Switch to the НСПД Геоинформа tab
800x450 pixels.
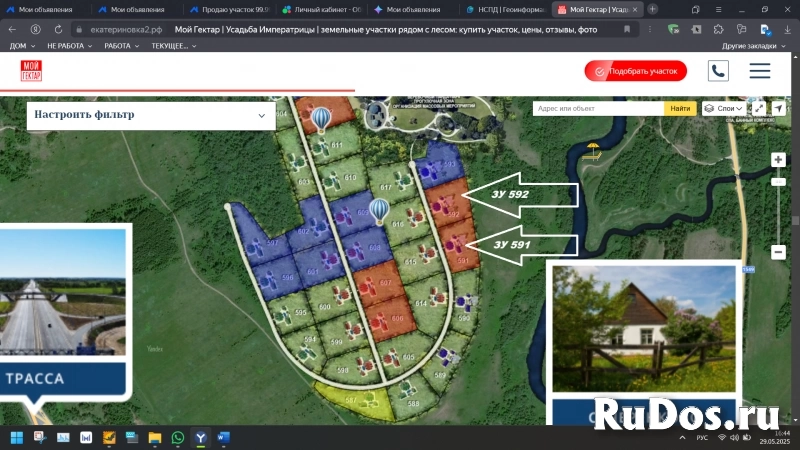pos(503,9)
